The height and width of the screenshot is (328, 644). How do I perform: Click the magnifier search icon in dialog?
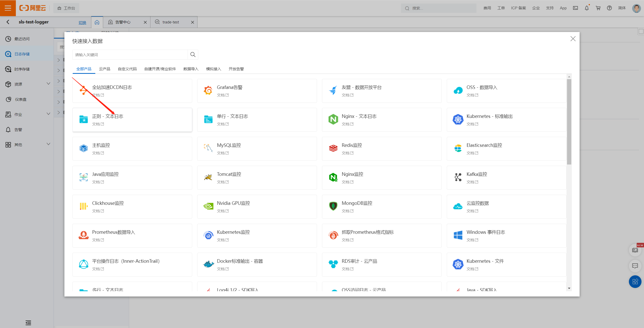193,55
